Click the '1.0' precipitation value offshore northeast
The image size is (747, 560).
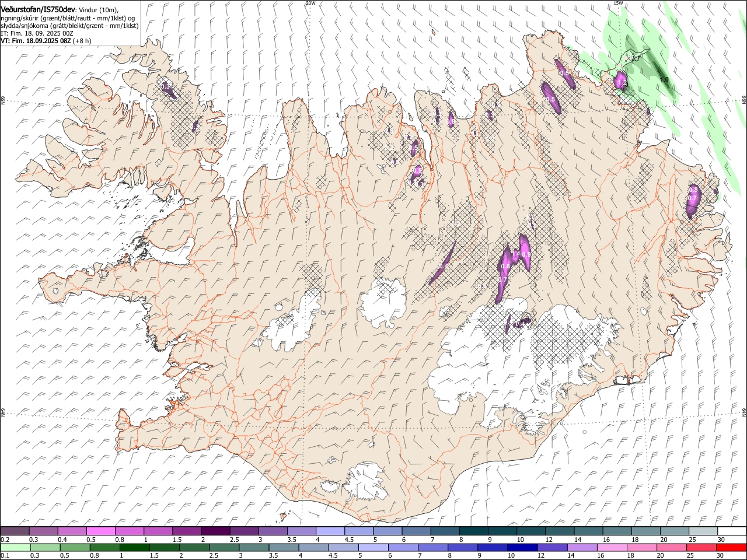tap(664, 79)
